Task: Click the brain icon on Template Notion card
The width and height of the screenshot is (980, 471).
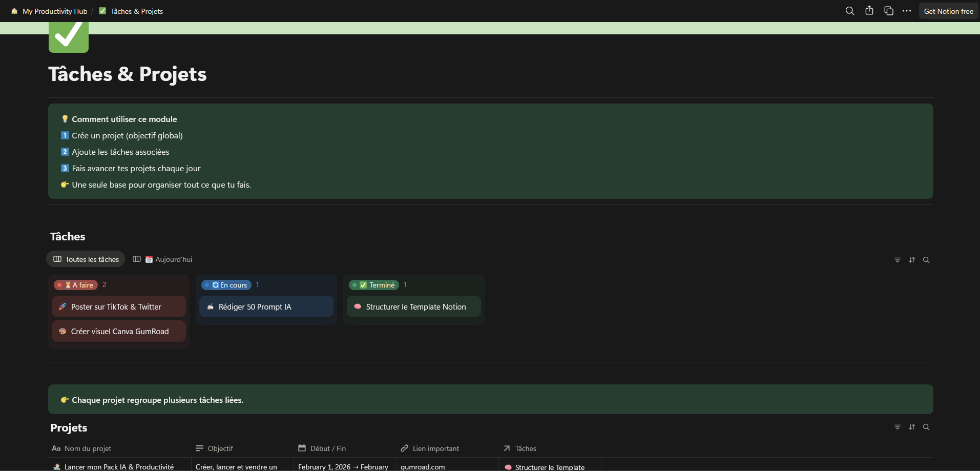Action: 358,306
